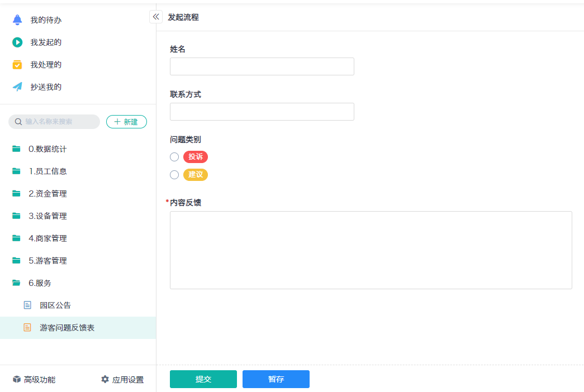
Task: Click the document icon beside 园区公告
Action: pos(27,305)
